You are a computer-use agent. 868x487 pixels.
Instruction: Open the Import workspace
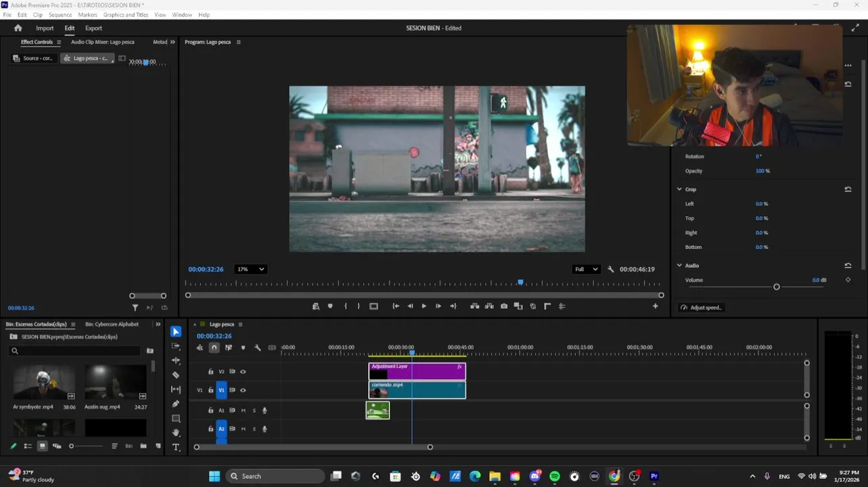[45, 28]
